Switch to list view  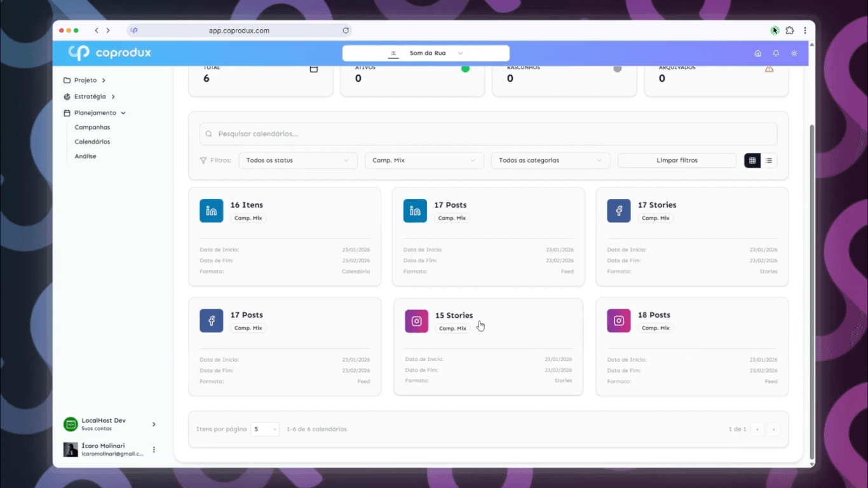[x=769, y=161]
